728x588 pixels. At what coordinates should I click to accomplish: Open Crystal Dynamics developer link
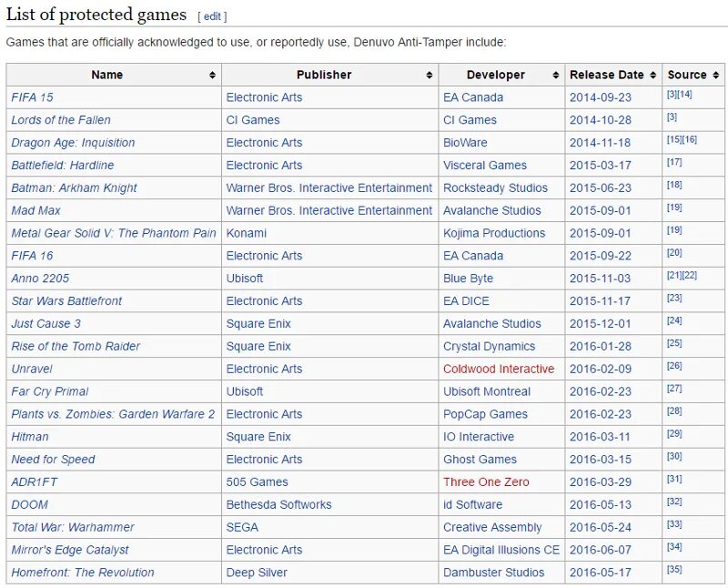click(x=489, y=346)
